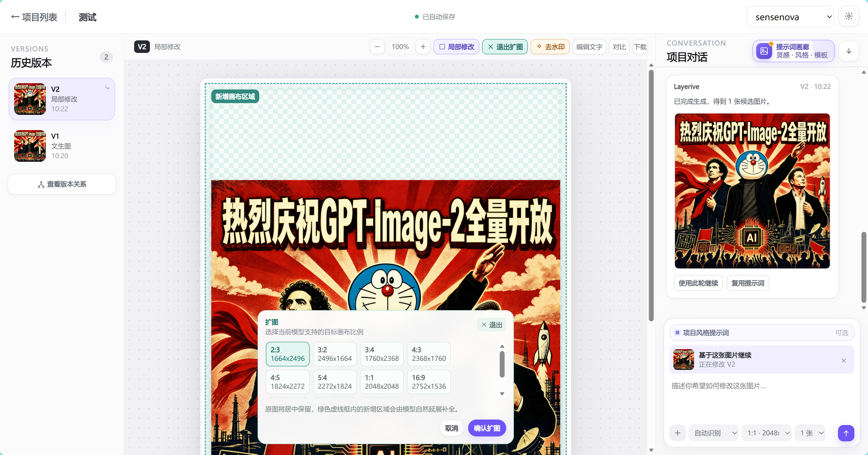Screen dimensions: 868x455
Task: Select the 16:9 2752x1536 ratio option
Action: (x=429, y=381)
